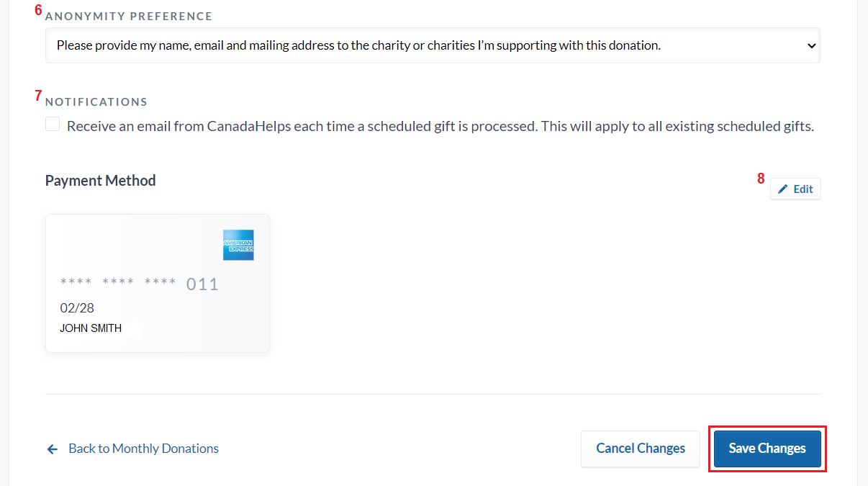Click the red number 8 annotation near Edit
The image size is (868, 486).
[761, 179]
